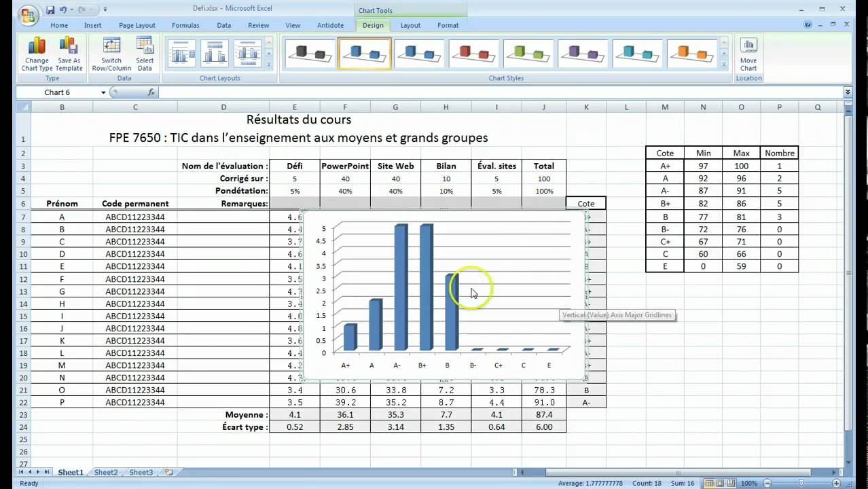Switch to Chart Tools Format tab
This screenshot has height=489, width=868.
448,25
